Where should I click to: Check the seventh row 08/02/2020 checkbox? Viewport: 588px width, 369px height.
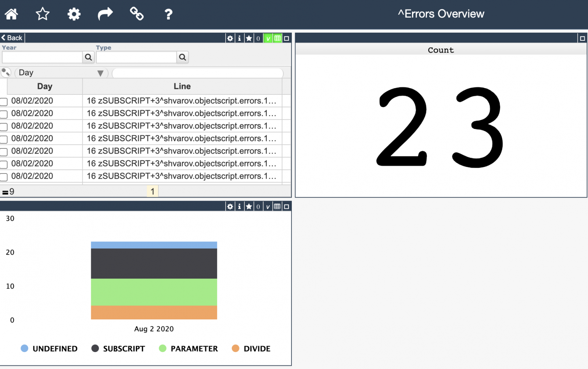pos(4,177)
